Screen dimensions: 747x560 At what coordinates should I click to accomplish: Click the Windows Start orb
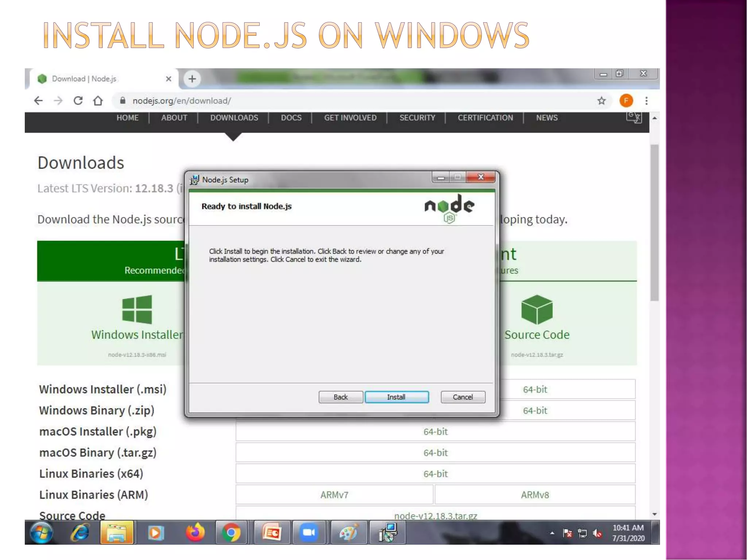(41, 533)
